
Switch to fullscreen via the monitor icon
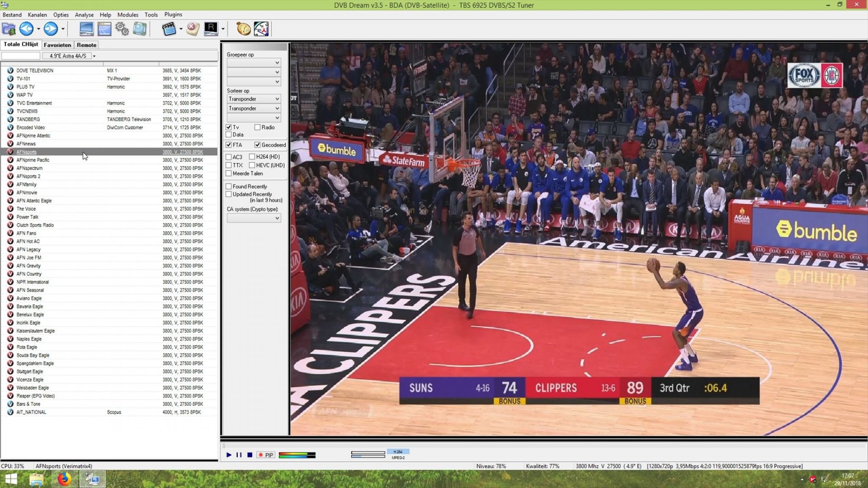[x=86, y=28]
